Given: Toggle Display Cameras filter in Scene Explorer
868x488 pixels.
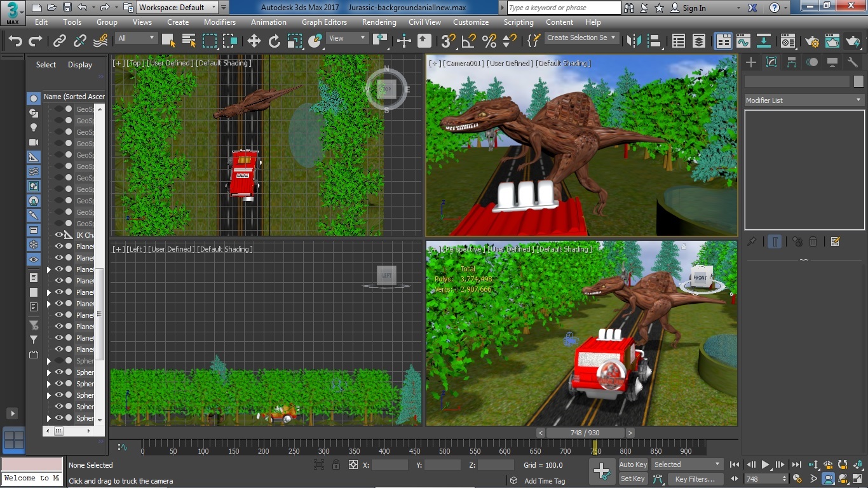Looking at the screenshot, I should coord(34,142).
